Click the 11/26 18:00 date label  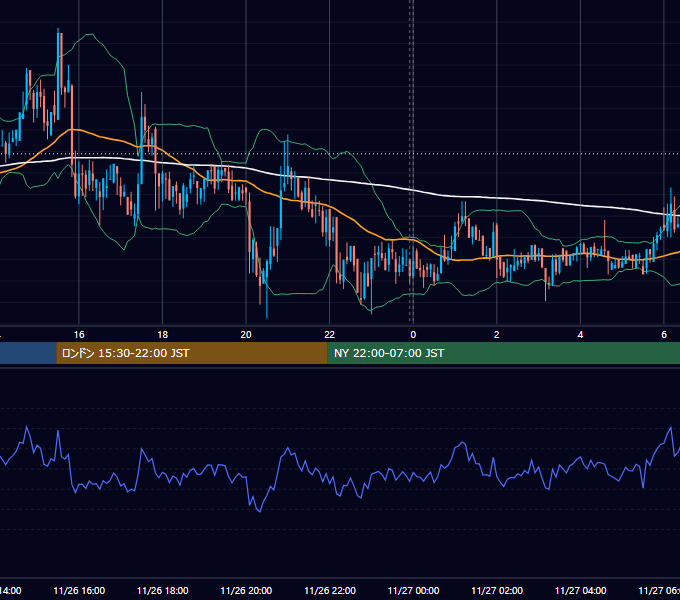coord(163,590)
